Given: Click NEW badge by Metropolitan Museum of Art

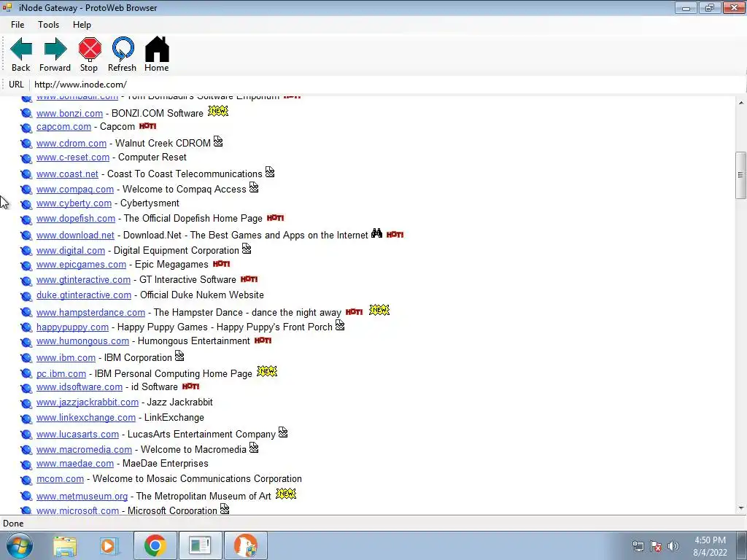Looking at the screenshot, I should point(286,494).
